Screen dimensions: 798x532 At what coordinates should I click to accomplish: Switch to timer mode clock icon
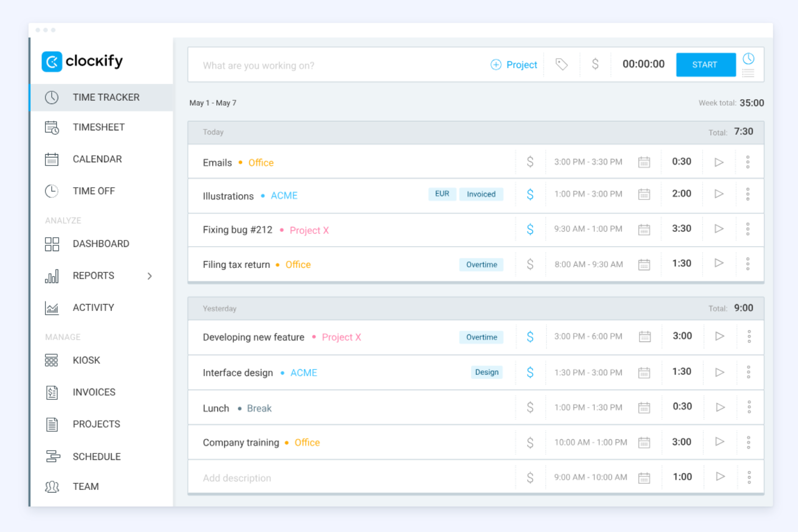click(x=748, y=58)
